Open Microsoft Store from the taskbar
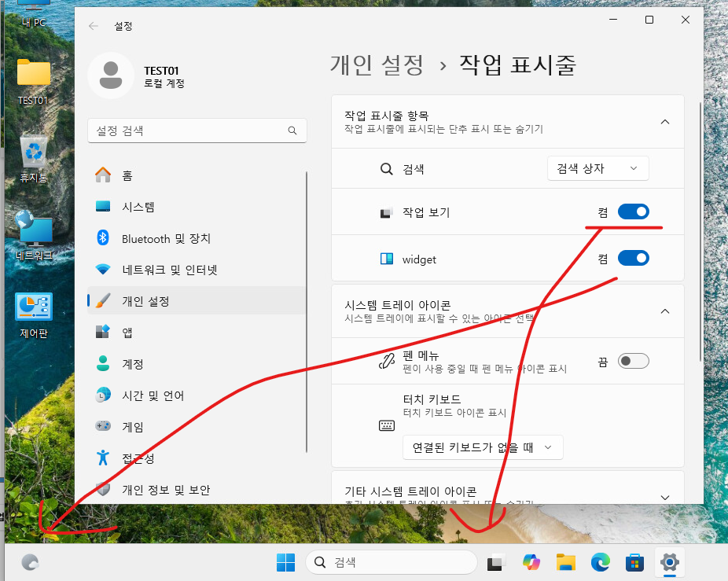The width and height of the screenshot is (728, 581). click(x=634, y=562)
